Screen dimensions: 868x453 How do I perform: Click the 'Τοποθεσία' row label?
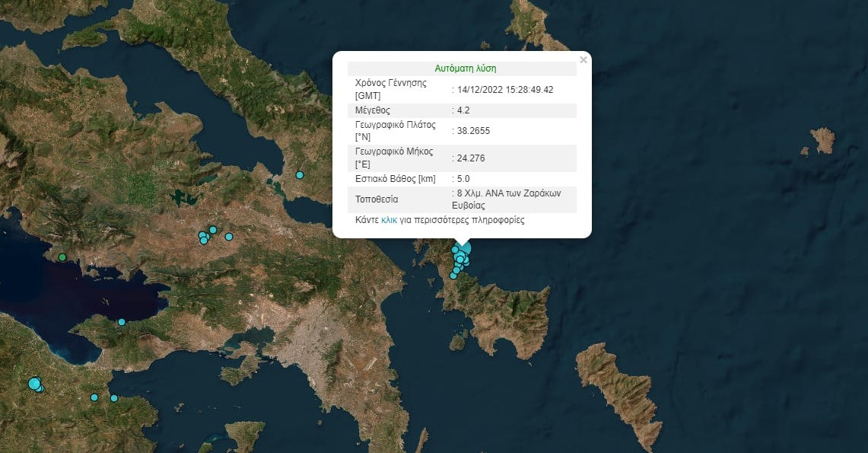(377, 200)
